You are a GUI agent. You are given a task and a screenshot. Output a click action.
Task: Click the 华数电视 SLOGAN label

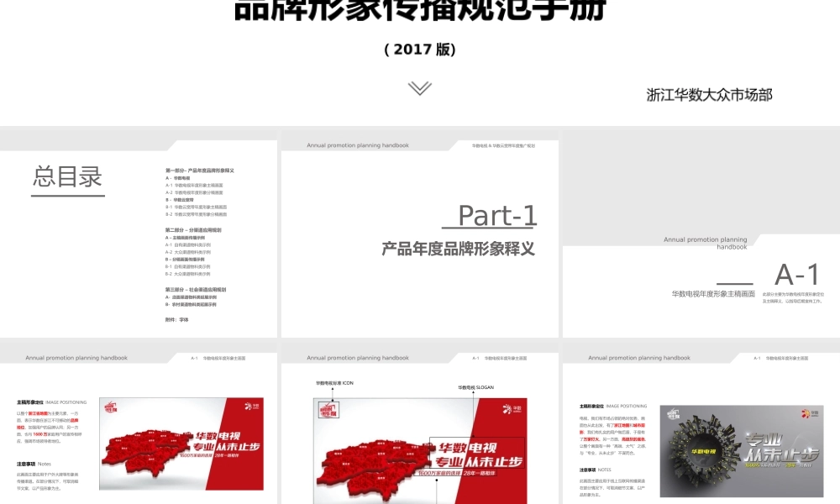click(x=475, y=387)
